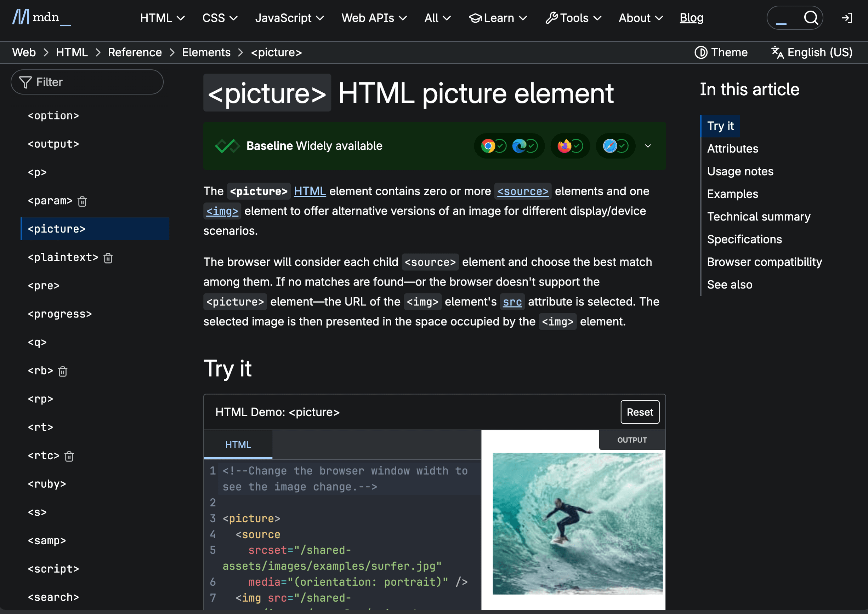This screenshot has height=614, width=868.
Task: Jump to Attributes section
Action: pos(732,149)
